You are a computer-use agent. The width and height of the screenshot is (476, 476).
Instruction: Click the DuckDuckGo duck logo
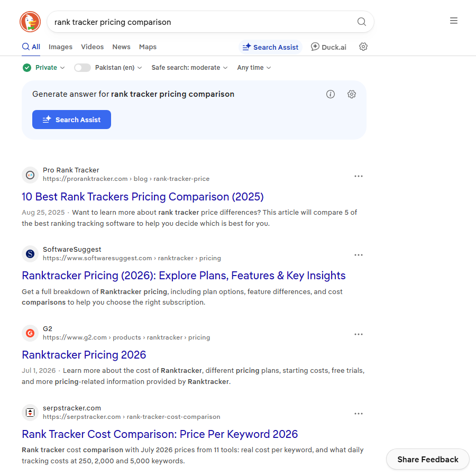coord(30,22)
